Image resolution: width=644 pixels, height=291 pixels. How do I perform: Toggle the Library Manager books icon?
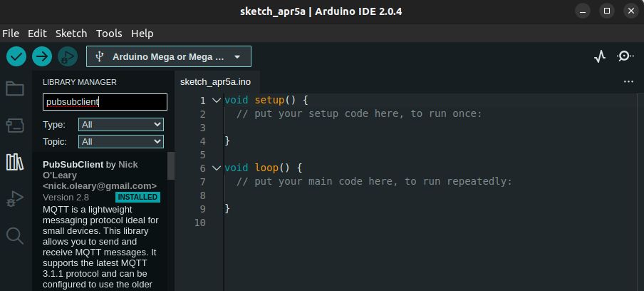(15, 163)
